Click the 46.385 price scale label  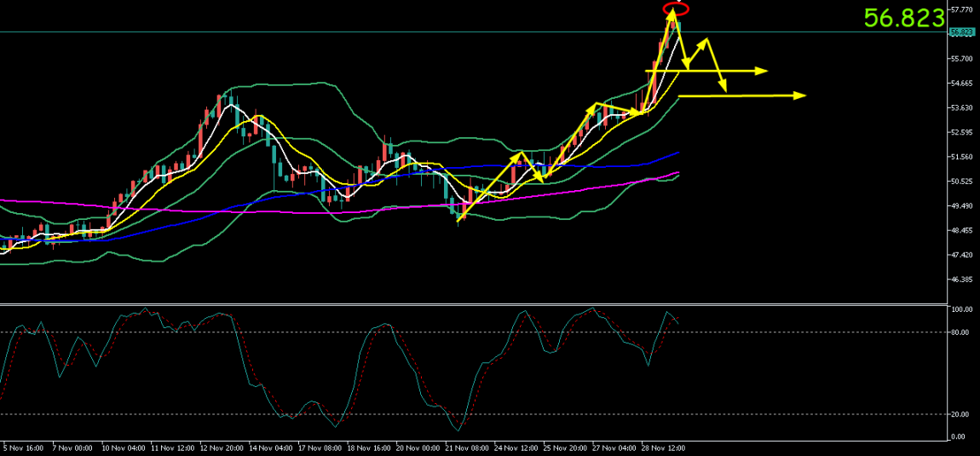click(x=961, y=280)
